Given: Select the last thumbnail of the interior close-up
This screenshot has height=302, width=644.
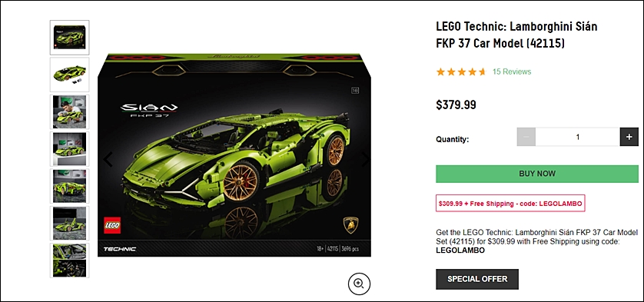Looking at the screenshot, I should 69,261.
